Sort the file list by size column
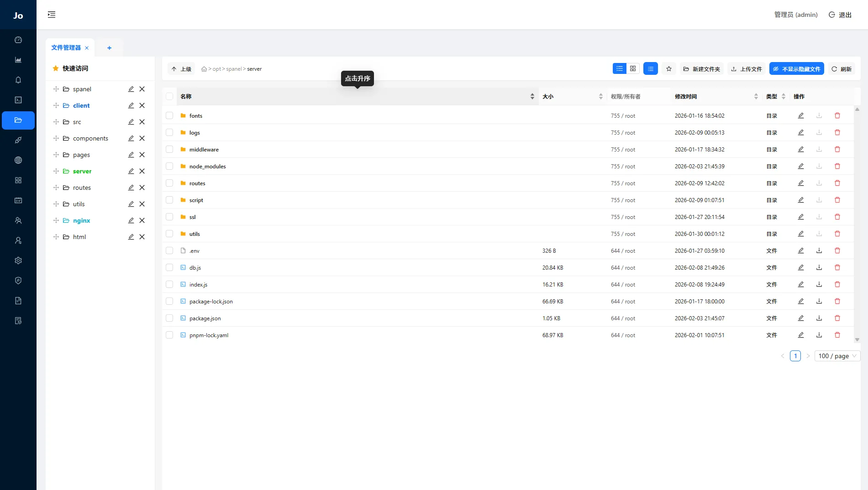868x490 pixels. (x=600, y=96)
